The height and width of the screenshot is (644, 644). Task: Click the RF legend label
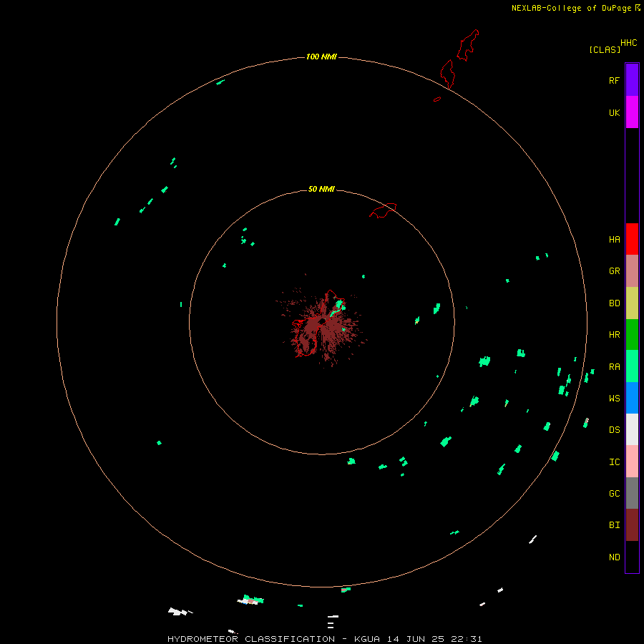(x=614, y=80)
